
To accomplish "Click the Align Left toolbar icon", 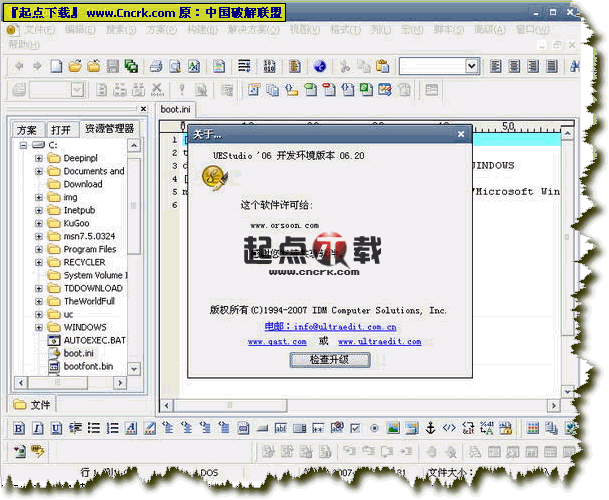I will pyautogui.click(x=495, y=66).
